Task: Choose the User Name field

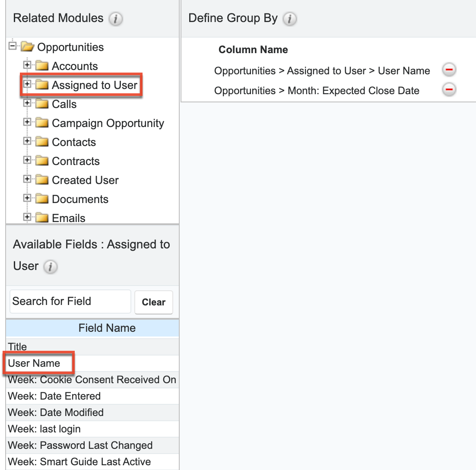Action: [34, 363]
